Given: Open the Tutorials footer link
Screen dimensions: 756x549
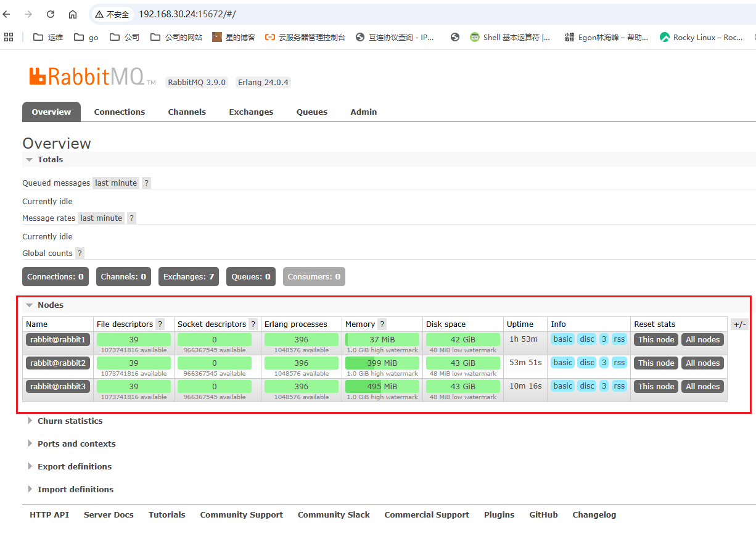Looking at the screenshot, I should (x=166, y=515).
